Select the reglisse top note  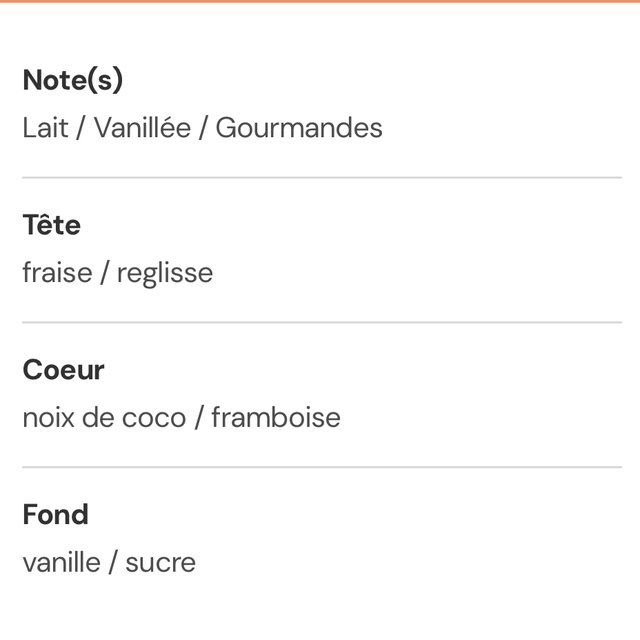(165, 273)
